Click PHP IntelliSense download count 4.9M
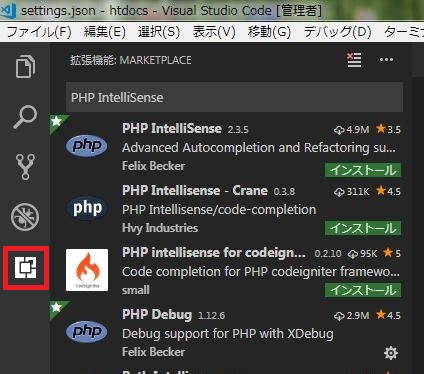424x374 pixels. coord(352,129)
